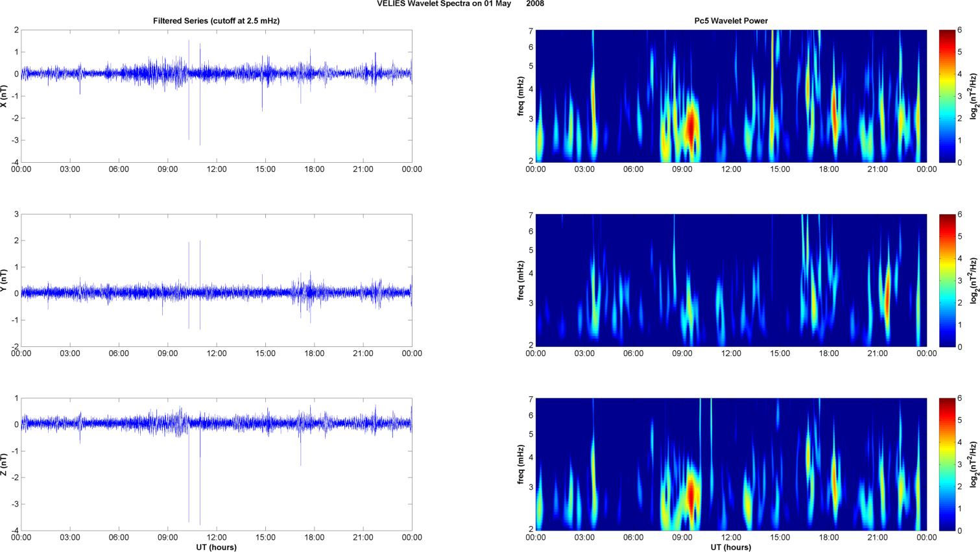Click 'freq (mHz)' label of middle spectrogram
Image resolution: width=980 pixels, height=552 pixels.
[520, 280]
